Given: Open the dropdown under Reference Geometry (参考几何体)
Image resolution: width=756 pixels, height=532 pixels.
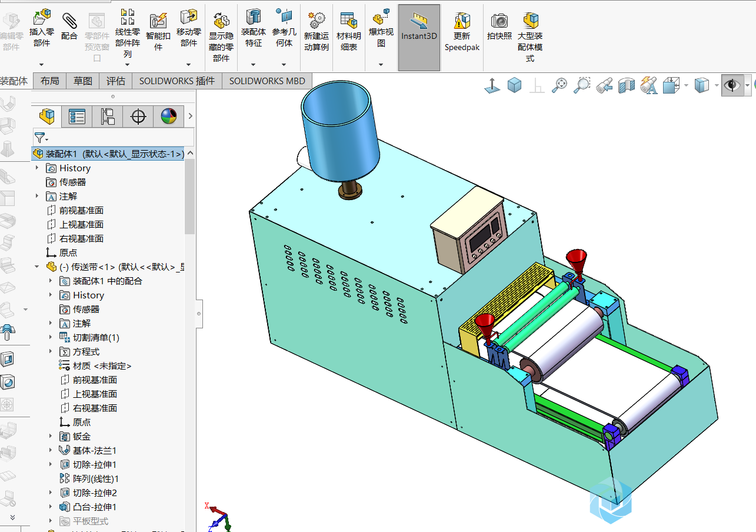Looking at the screenshot, I should [284, 65].
